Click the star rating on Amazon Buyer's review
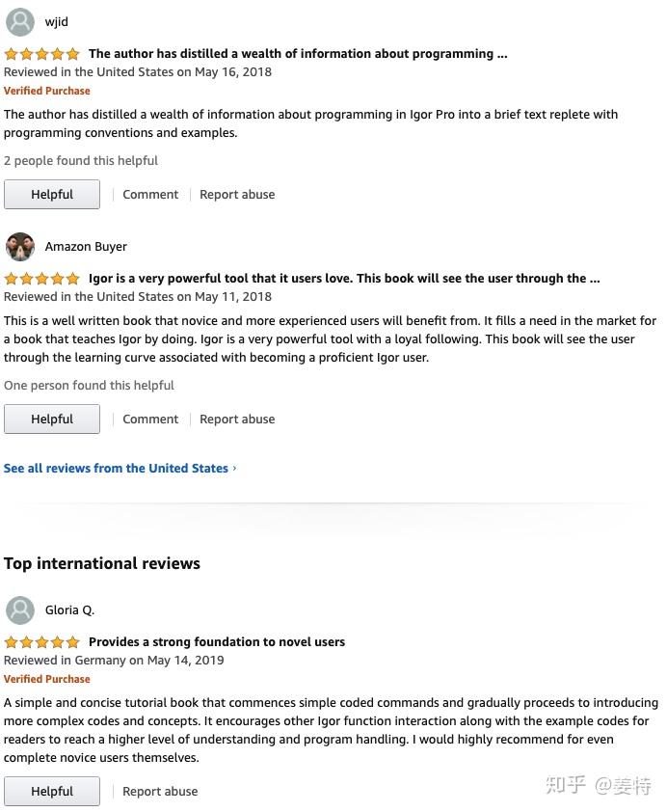This screenshot has height=812, width=667. tap(42, 279)
